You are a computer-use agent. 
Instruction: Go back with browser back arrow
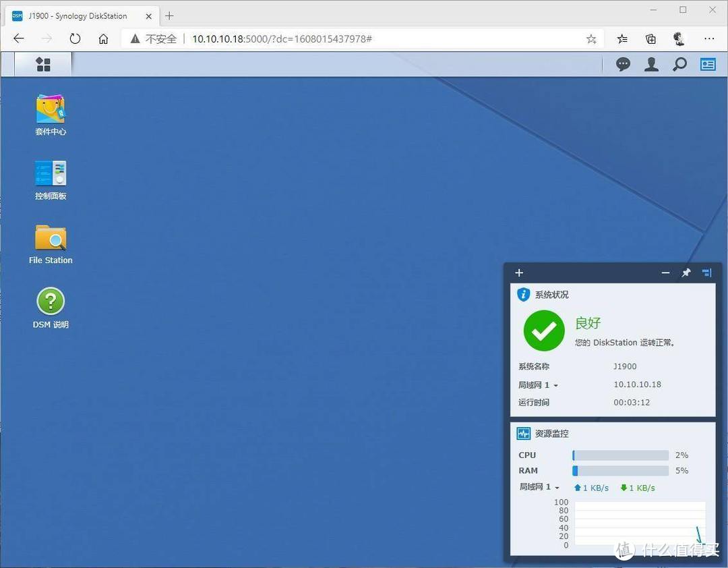(19, 38)
